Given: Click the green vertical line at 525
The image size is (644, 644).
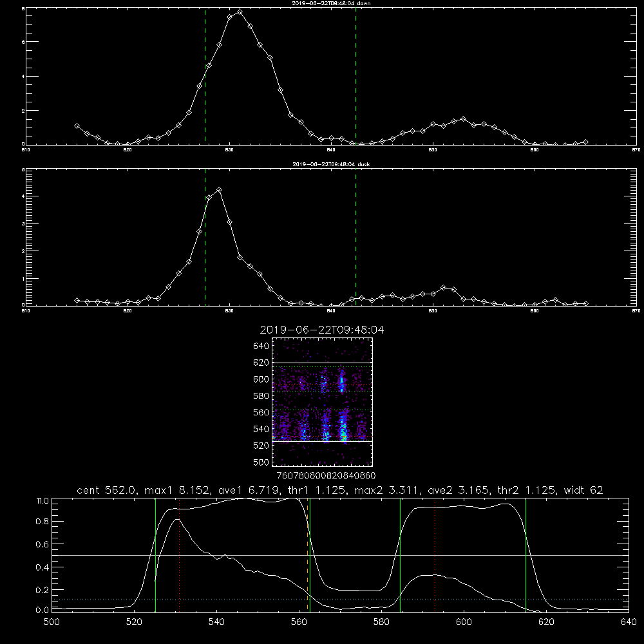Looking at the screenshot, I should click(x=155, y=555).
